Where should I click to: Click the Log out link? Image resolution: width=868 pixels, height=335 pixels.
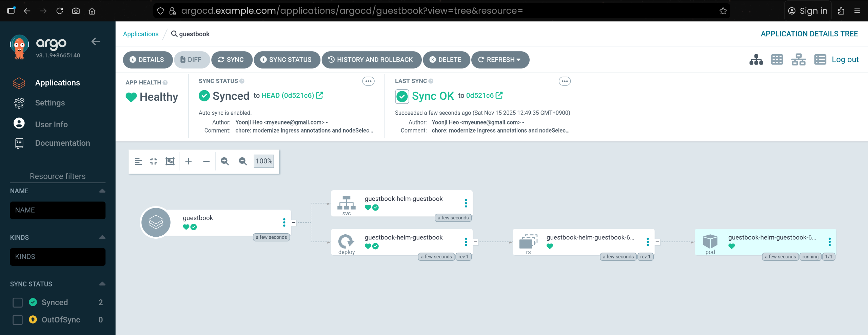pyautogui.click(x=845, y=60)
